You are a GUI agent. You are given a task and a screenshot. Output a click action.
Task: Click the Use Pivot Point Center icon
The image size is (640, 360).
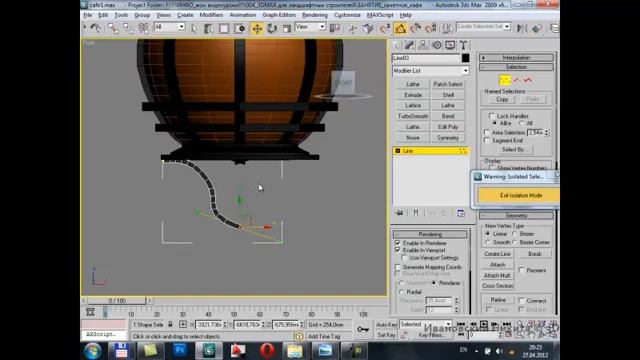tap(335, 28)
